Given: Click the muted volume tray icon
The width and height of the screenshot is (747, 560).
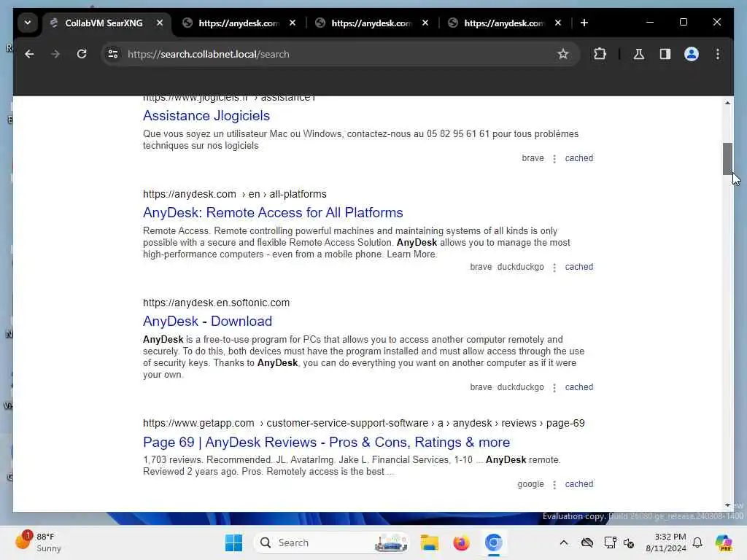Looking at the screenshot, I should point(629,543).
